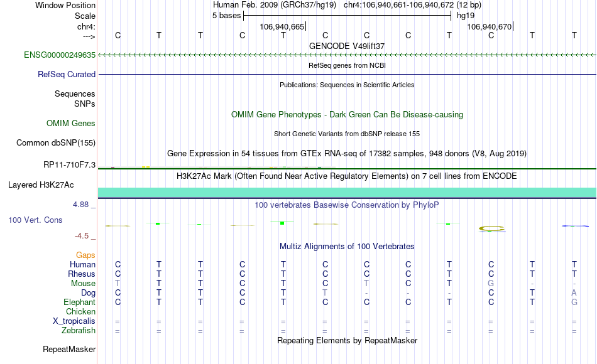This screenshot has width=597, height=364.
Task: Click 100 vertebrates Basewise Conservation by PhyloP title
Action: [x=347, y=205]
